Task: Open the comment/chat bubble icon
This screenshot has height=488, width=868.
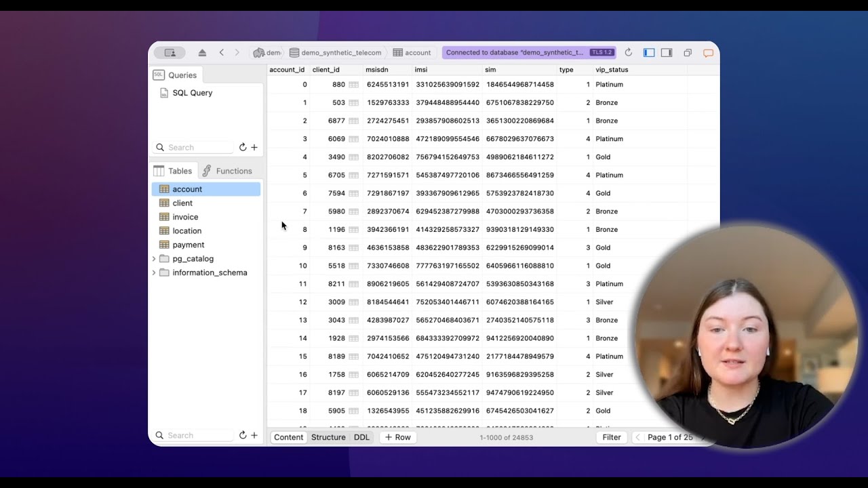Action: point(708,52)
